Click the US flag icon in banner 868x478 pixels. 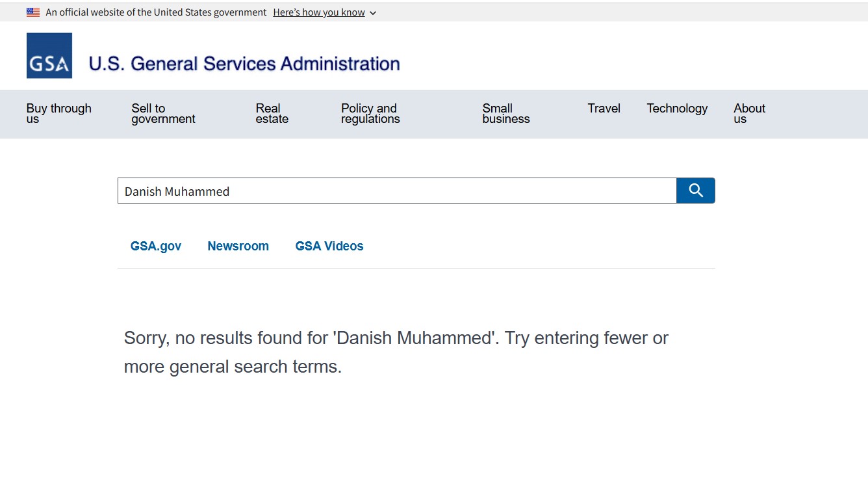(33, 12)
